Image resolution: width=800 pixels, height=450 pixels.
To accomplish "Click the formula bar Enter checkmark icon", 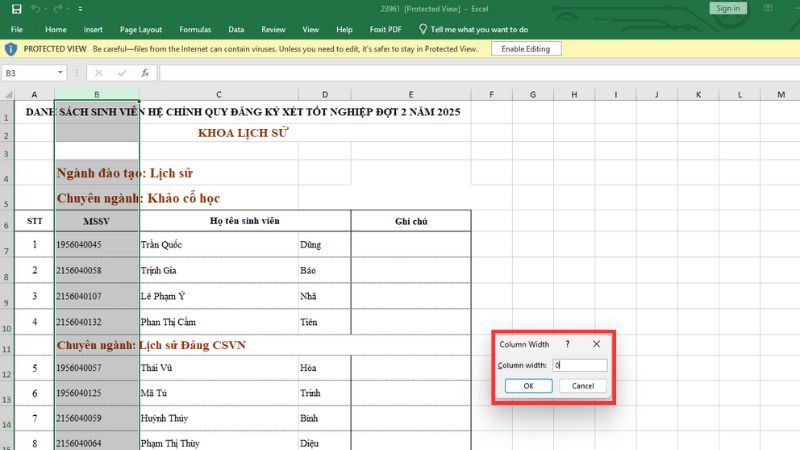I will point(121,73).
